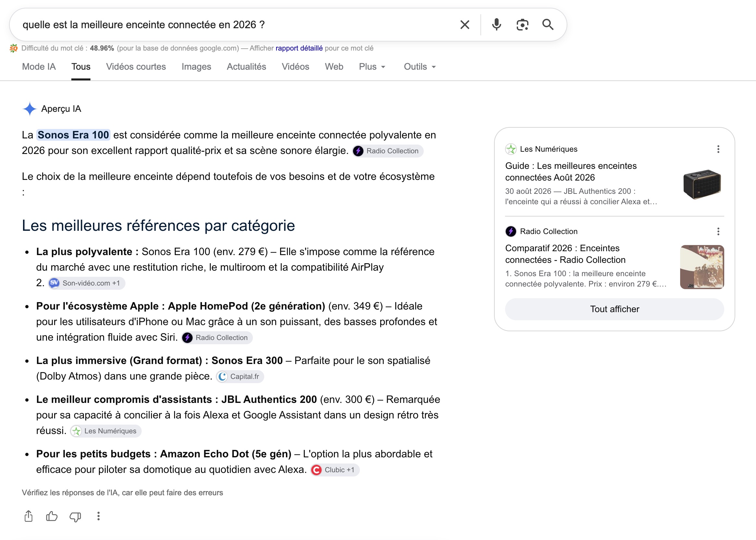
Task: Click the Vérifiez les réponses de l'IA notice
Action: [123, 493]
